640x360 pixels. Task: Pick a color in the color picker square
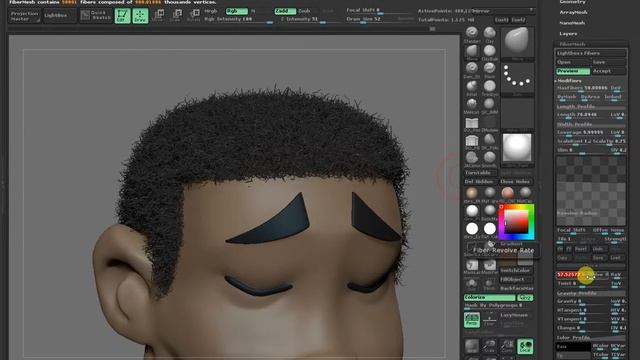516,222
